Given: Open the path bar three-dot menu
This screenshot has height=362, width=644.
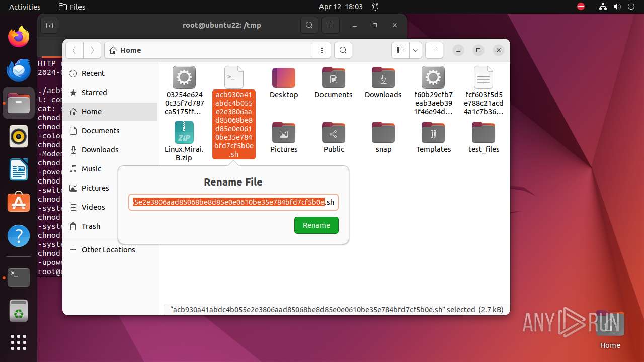Looking at the screenshot, I should coord(321,50).
